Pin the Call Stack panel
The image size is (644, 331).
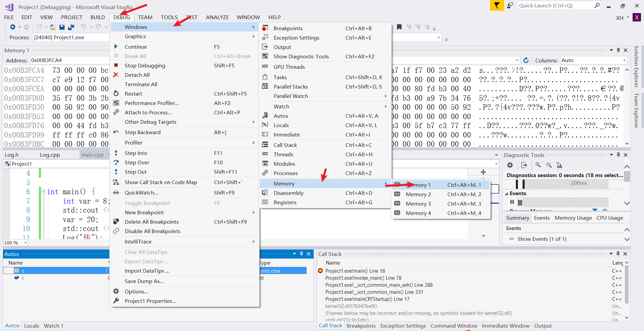[618, 254]
